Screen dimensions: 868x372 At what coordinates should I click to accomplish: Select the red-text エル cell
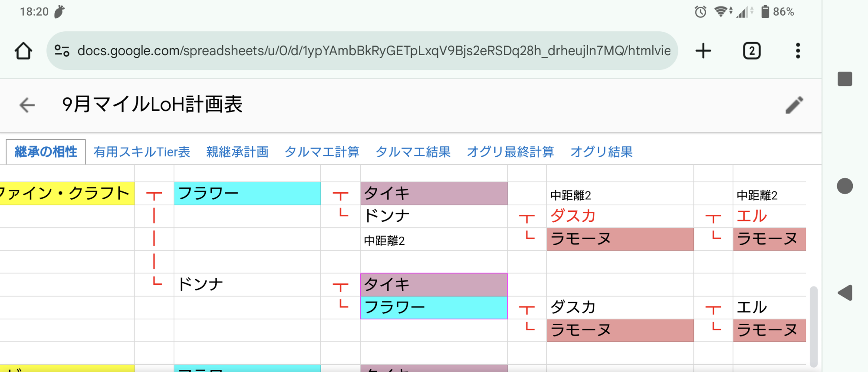pos(769,216)
